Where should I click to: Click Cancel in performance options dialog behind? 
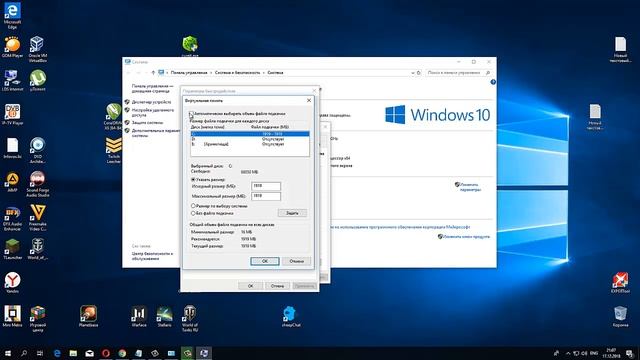point(277,286)
